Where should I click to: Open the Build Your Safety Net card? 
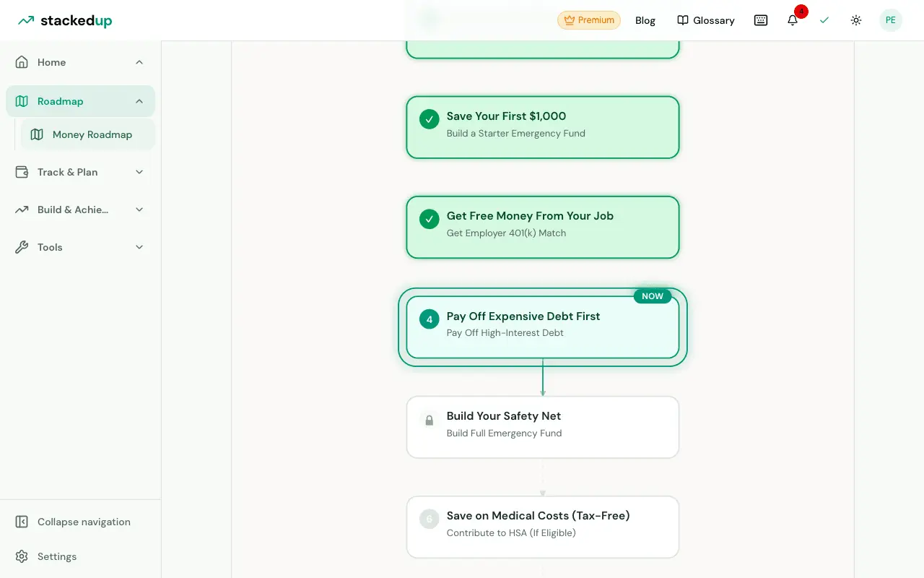pyautogui.click(x=543, y=427)
